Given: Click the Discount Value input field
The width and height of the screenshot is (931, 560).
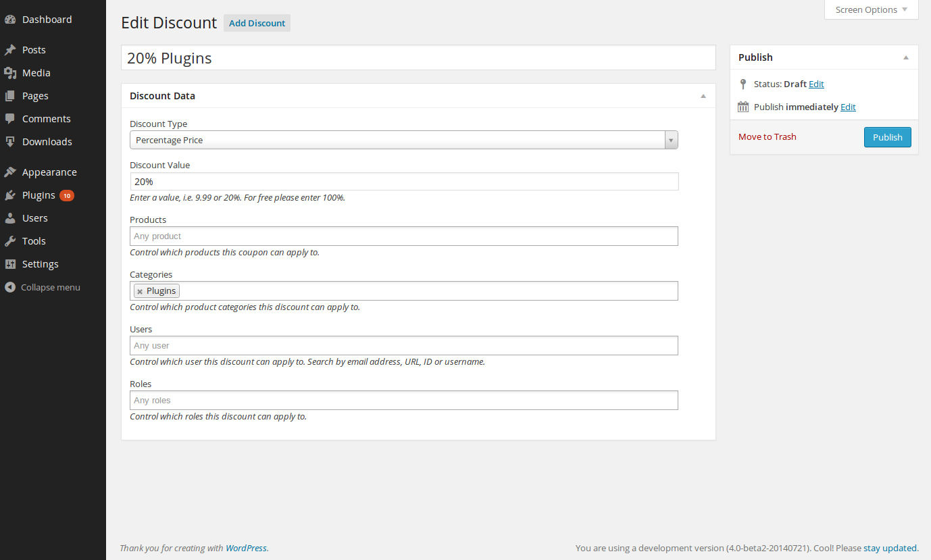Looking at the screenshot, I should (x=403, y=182).
